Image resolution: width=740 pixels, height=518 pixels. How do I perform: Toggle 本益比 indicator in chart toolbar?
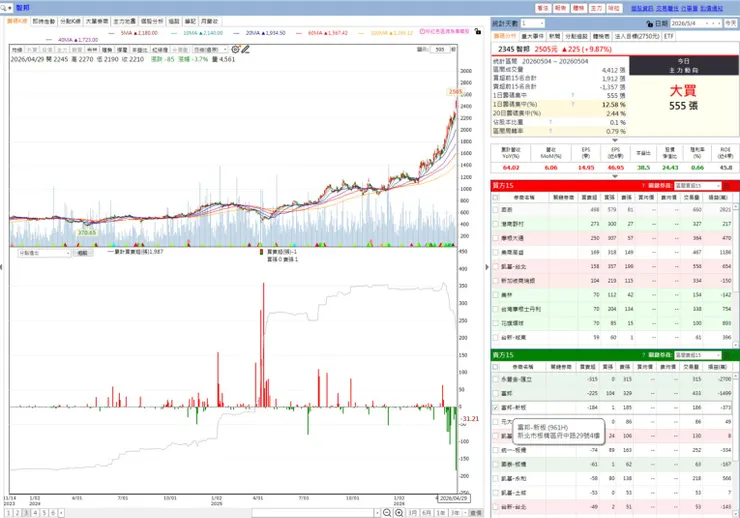point(139,50)
